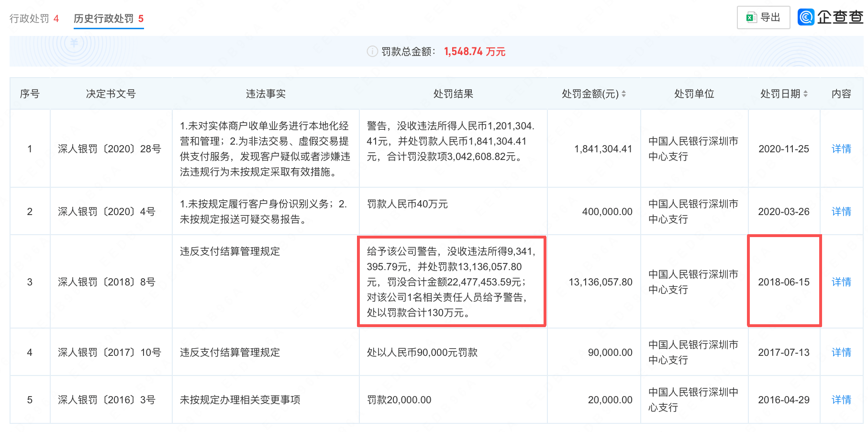Image resolution: width=868 pixels, height=432 pixels.
Task: Open the 企查查 logo
Action: (x=831, y=17)
